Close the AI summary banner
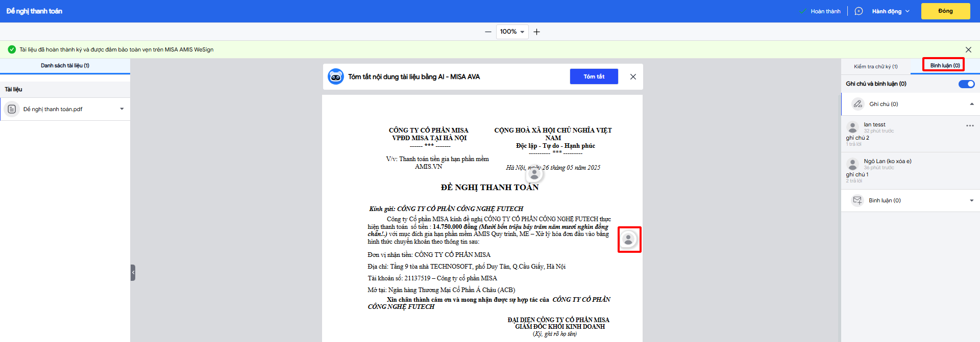The height and width of the screenshot is (342, 980). coord(633,76)
